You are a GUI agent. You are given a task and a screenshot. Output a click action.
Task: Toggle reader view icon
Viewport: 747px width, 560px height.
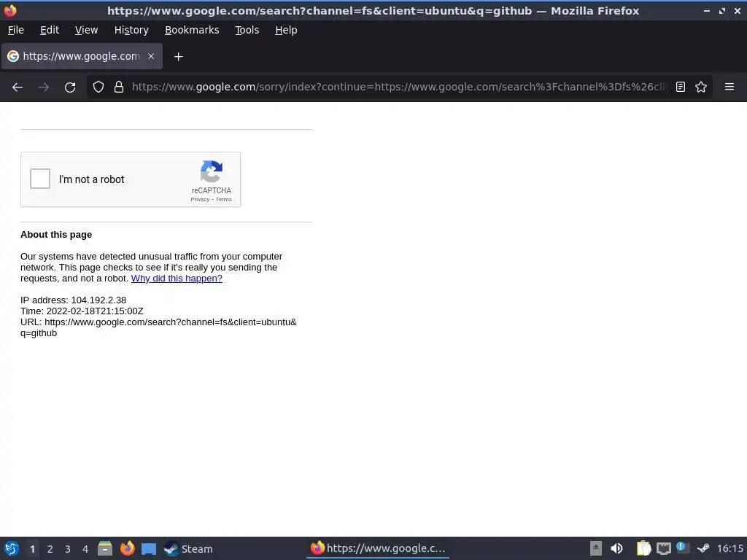tap(681, 87)
